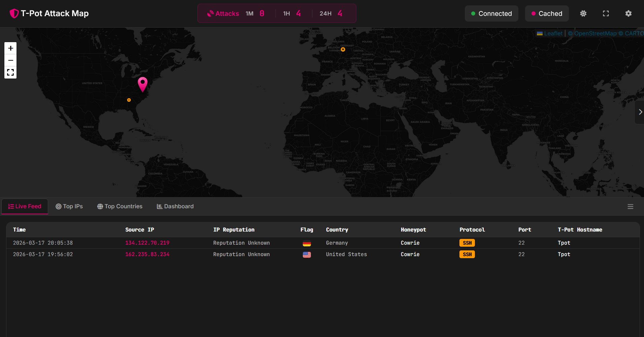Click the Time column header
The width and height of the screenshot is (644, 337).
coord(19,230)
